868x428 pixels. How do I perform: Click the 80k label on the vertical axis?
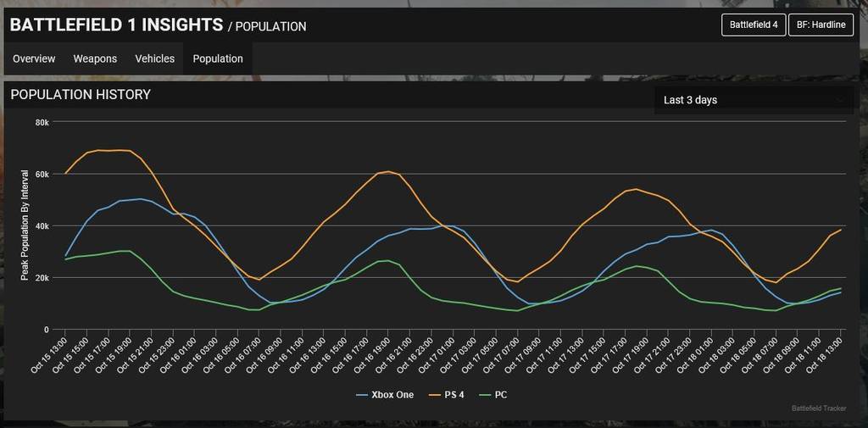coord(42,122)
